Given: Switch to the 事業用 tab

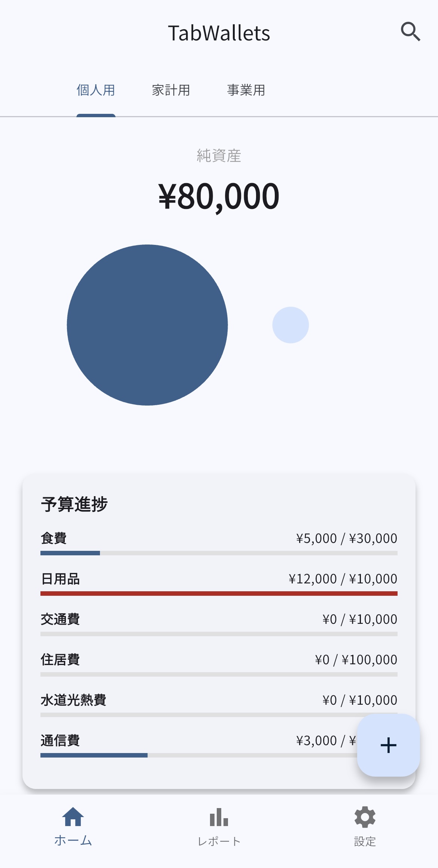Looking at the screenshot, I should 246,90.
